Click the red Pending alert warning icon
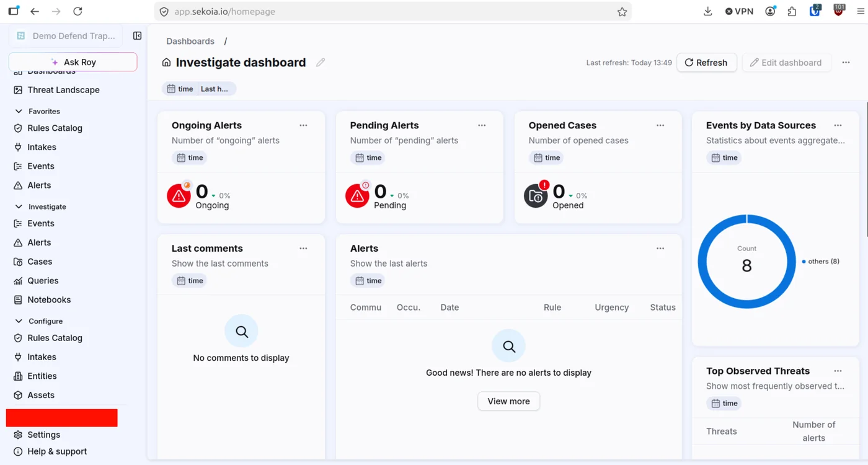The height and width of the screenshot is (465, 868). coord(357,196)
